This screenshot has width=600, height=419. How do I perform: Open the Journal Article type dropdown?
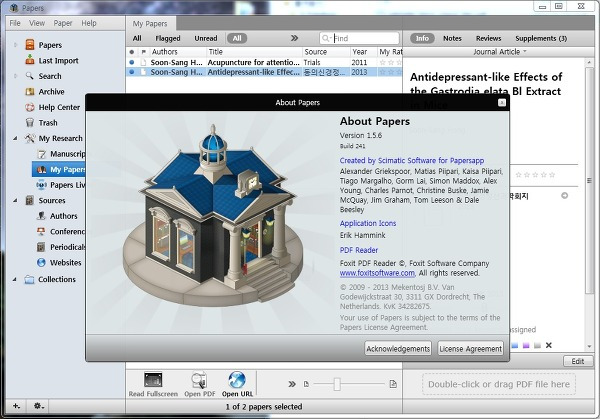(x=500, y=52)
